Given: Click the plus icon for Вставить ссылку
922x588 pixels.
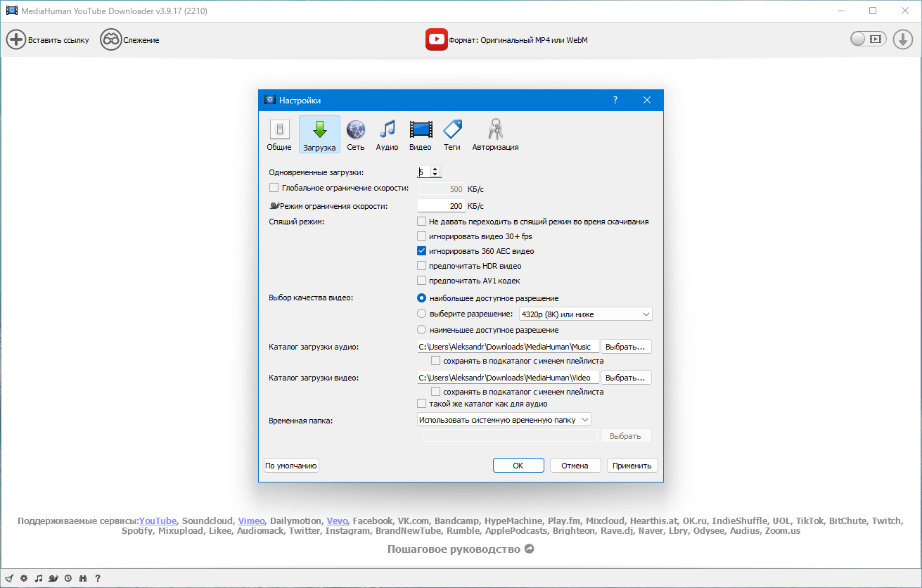Looking at the screenshot, I should [16, 39].
